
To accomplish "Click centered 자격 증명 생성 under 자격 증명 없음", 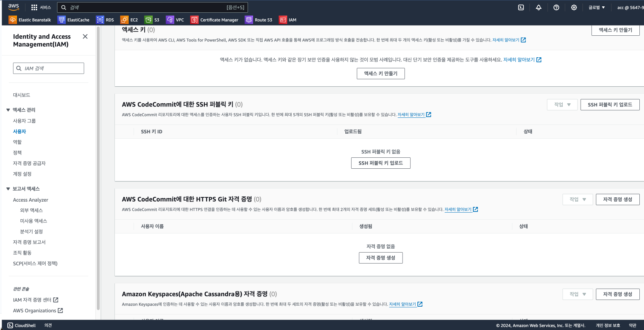I will point(381,258).
